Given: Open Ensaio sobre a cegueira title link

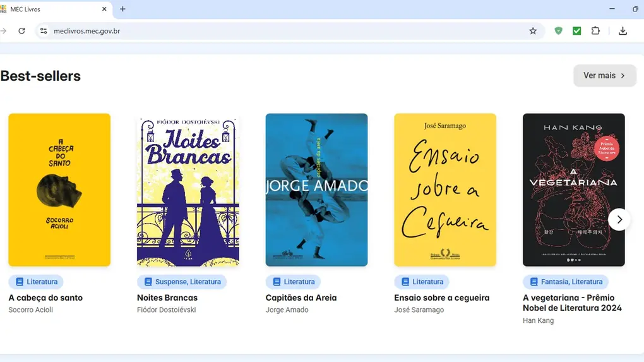Looking at the screenshot, I should [x=441, y=298].
